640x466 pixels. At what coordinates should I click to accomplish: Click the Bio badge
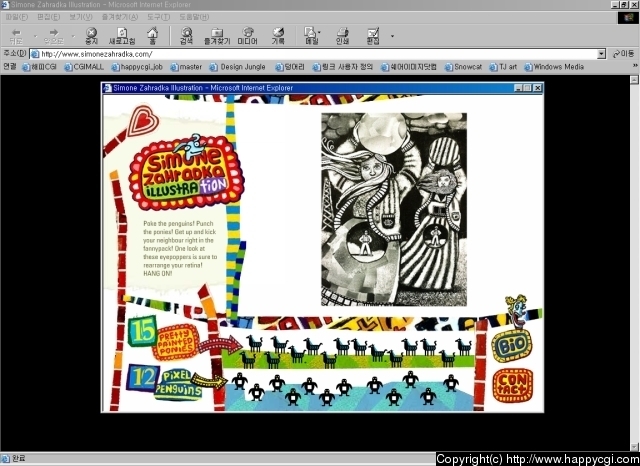[512, 346]
